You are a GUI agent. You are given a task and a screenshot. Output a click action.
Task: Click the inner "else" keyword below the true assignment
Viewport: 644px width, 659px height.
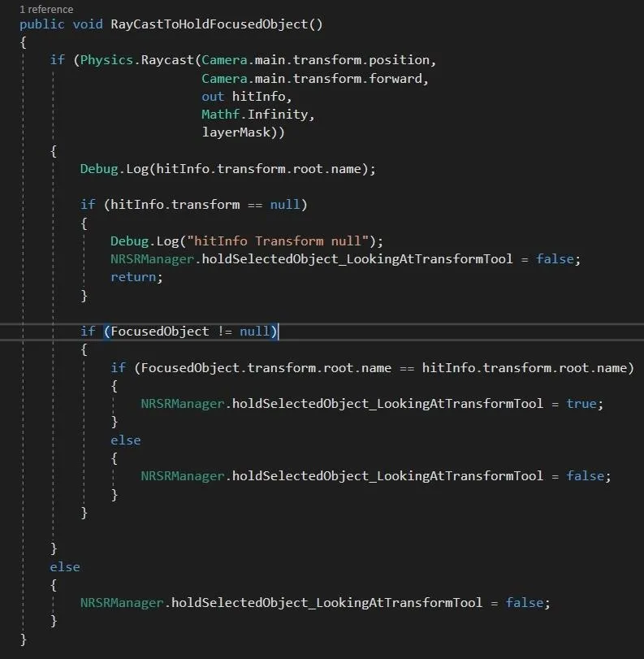click(126, 440)
